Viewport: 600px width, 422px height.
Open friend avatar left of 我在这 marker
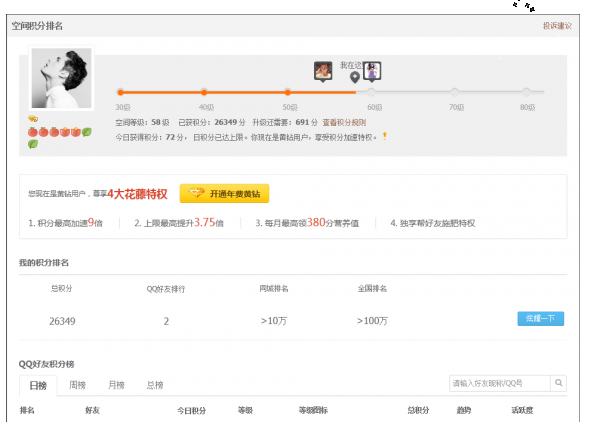[x=323, y=71]
